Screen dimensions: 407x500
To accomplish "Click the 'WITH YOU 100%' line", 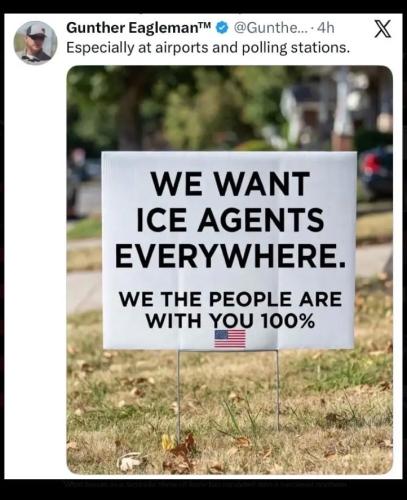I will pyautogui.click(x=230, y=321).
